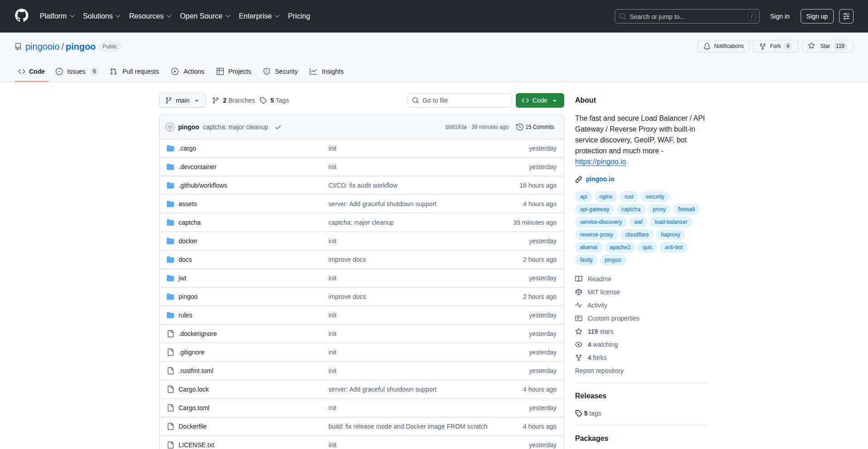Open the .github/workflows folder
This screenshot has height=449, width=868.
pyautogui.click(x=203, y=185)
